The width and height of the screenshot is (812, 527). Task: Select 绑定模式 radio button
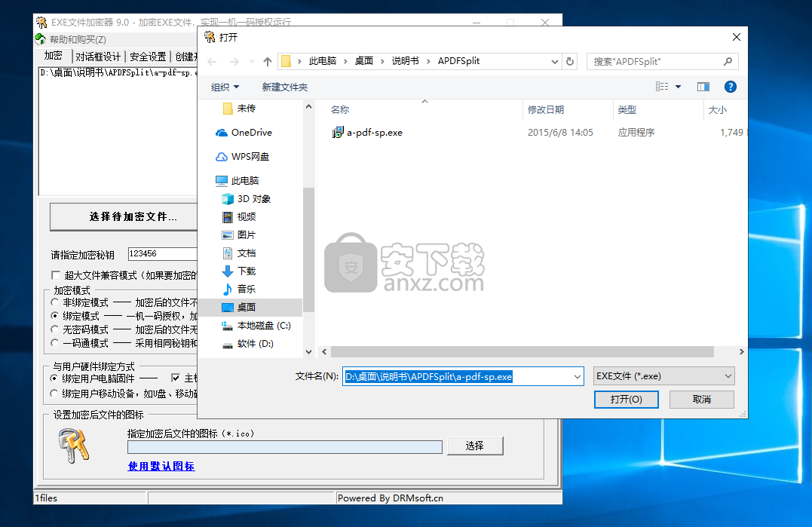coord(54,315)
